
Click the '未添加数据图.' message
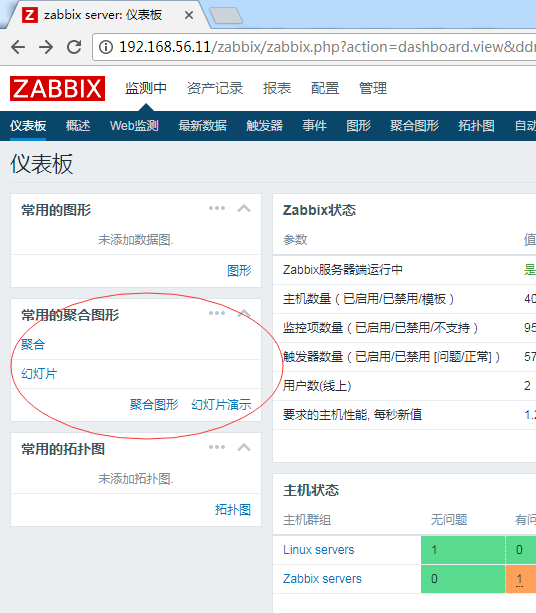[x=136, y=240]
